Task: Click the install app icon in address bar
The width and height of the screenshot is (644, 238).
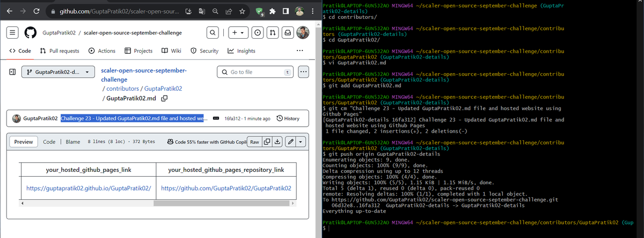Action: 189,11
